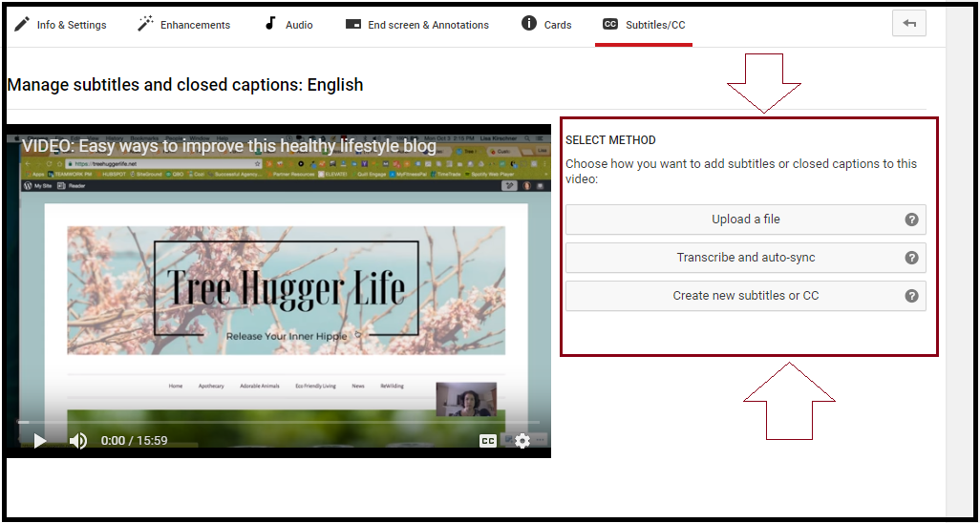Click the help icon beside Transcribe and auto-sync
Image resolution: width=980 pixels, height=523 pixels.
click(911, 258)
